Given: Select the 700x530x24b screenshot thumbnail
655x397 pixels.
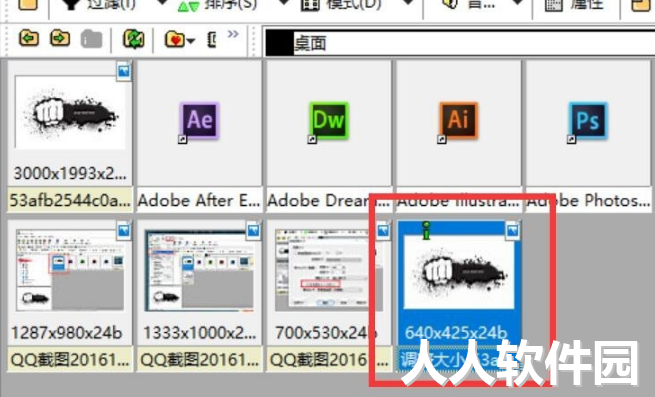Looking at the screenshot, I should click(x=329, y=270).
